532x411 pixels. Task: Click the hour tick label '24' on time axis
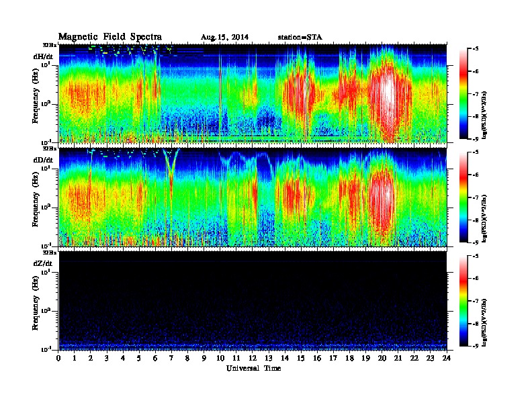pyautogui.click(x=447, y=359)
